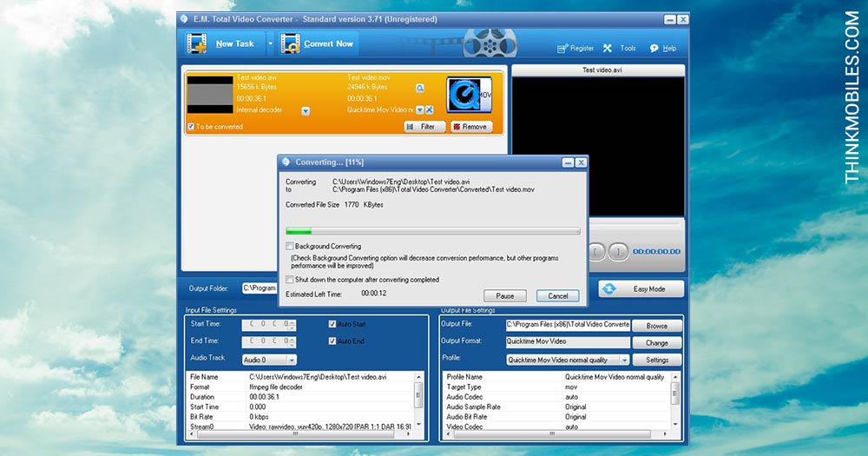Open the New Task dropdown arrow

270,43
